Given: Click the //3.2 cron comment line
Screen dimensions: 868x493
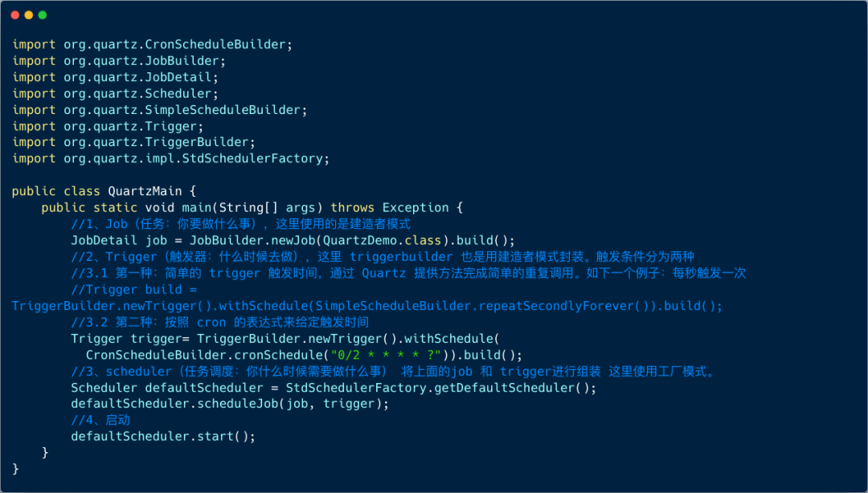Looking at the screenshot, I should coord(219,323).
